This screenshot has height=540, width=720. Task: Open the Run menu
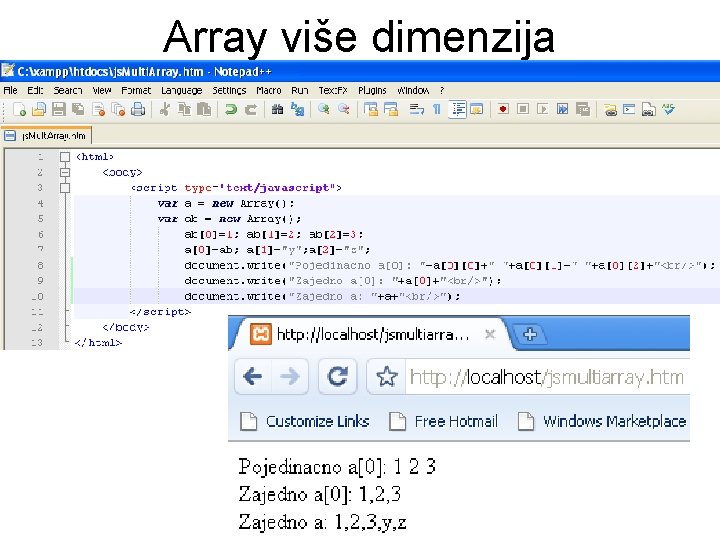300,90
